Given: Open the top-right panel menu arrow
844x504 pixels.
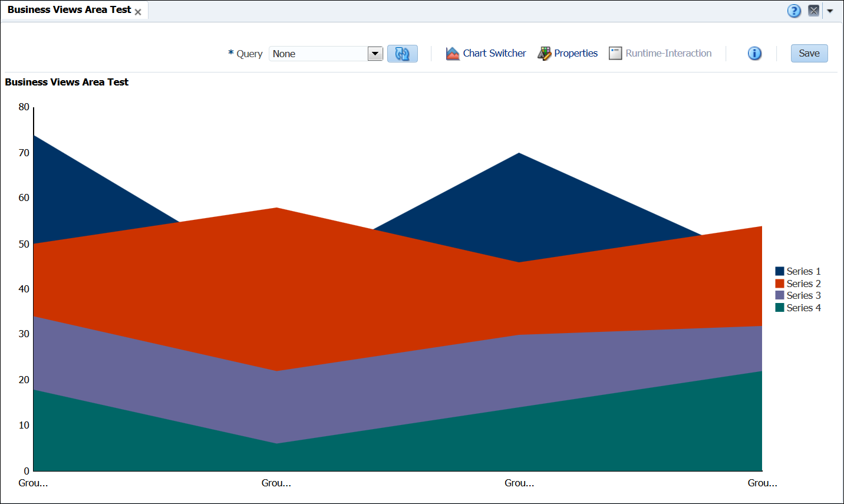Looking at the screenshot, I should [x=830, y=11].
